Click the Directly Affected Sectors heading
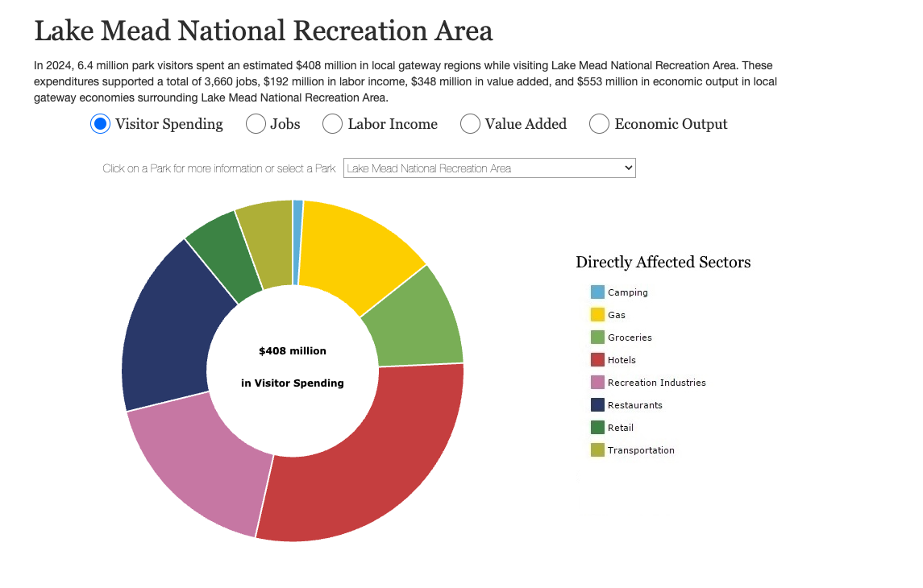The width and height of the screenshot is (923, 588). [663, 262]
